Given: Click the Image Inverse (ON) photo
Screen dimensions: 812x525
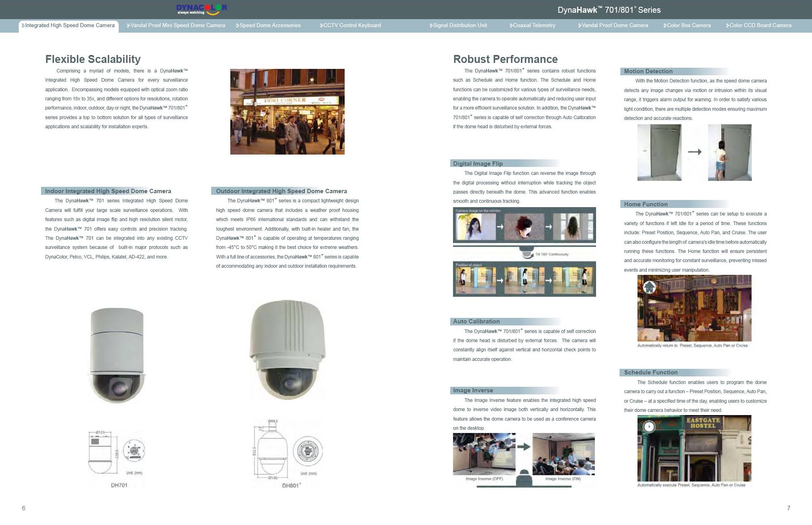Looking at the screenshot, I should click(563, 454).
